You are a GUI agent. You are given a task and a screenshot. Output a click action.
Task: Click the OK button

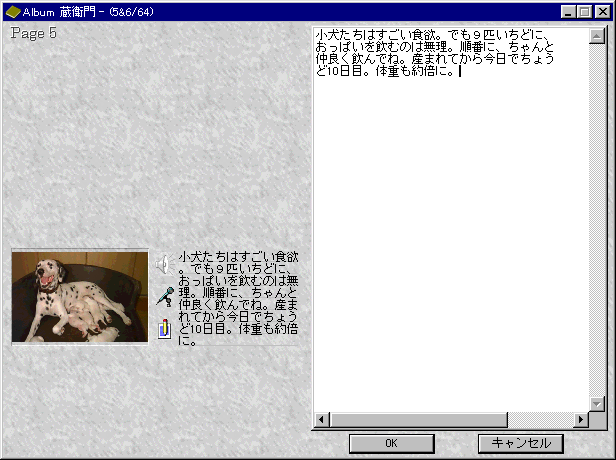[391, 443]
